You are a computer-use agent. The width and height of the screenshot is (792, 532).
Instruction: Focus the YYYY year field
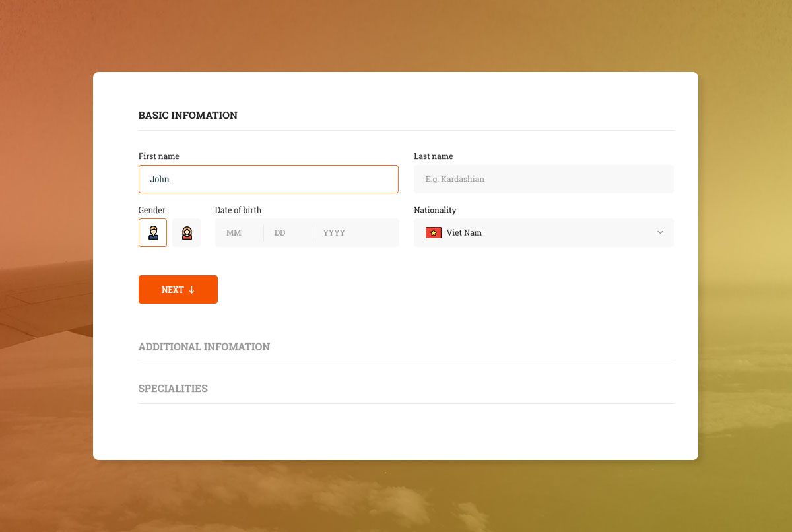(x=356, y=232)
